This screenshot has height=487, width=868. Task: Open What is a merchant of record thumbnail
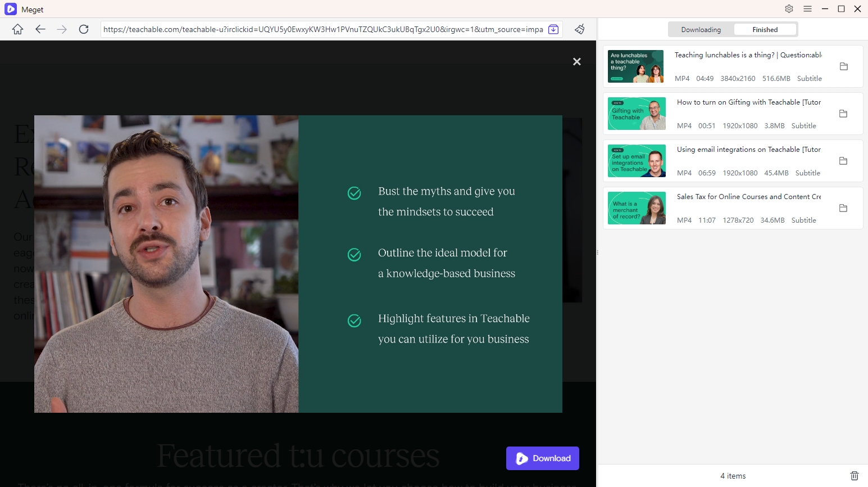pos(637,208)
